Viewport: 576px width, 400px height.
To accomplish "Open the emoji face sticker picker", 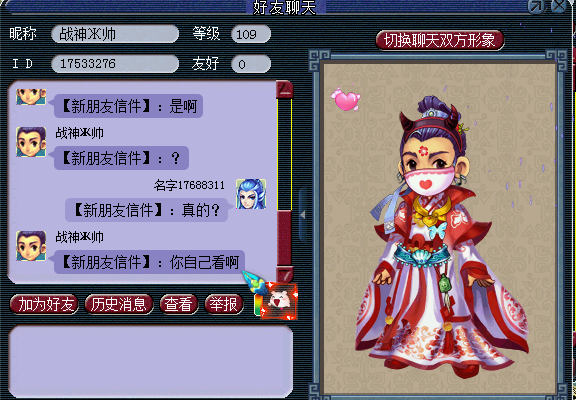I will pos(279,301).
